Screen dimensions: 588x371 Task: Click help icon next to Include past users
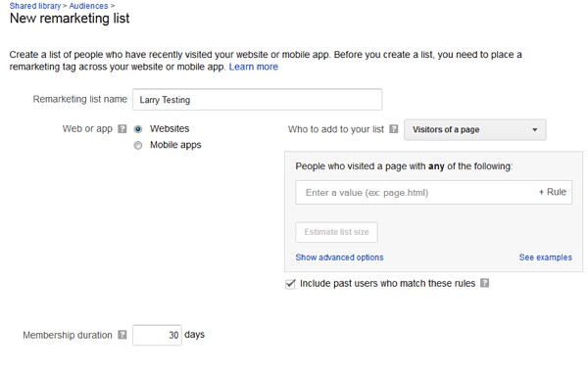(x=484, y=283)
